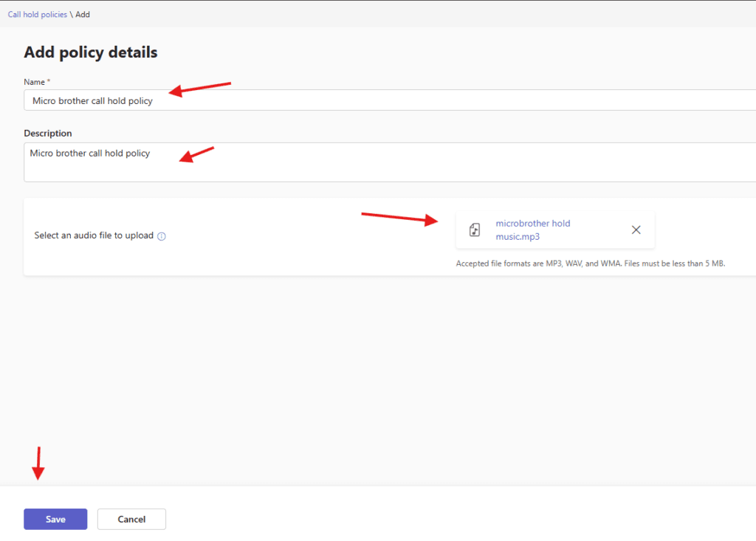The image size is (756, 541).
Task: Focus the Description text area
Action: (369, 162)
